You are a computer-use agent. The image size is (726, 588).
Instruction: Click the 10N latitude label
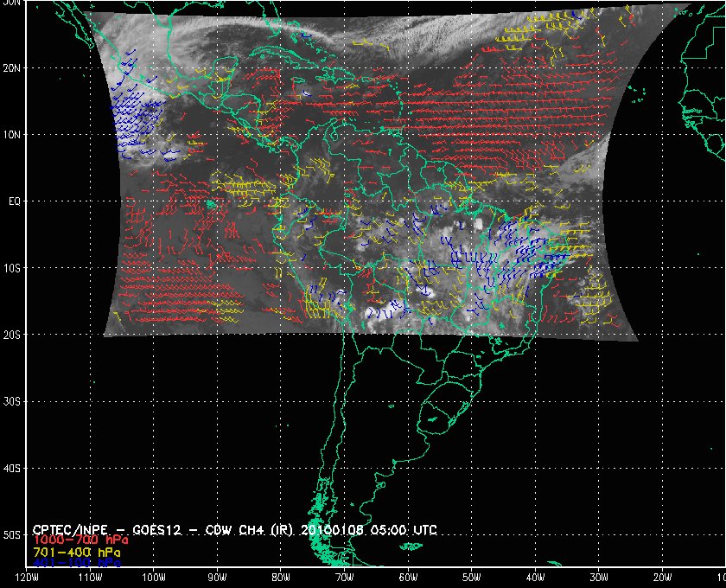(11, 135)
